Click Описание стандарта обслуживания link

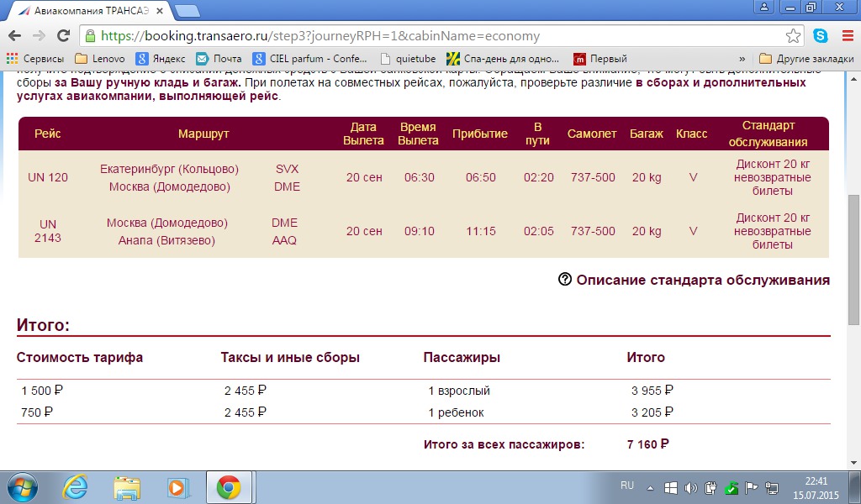click(703, 281)
